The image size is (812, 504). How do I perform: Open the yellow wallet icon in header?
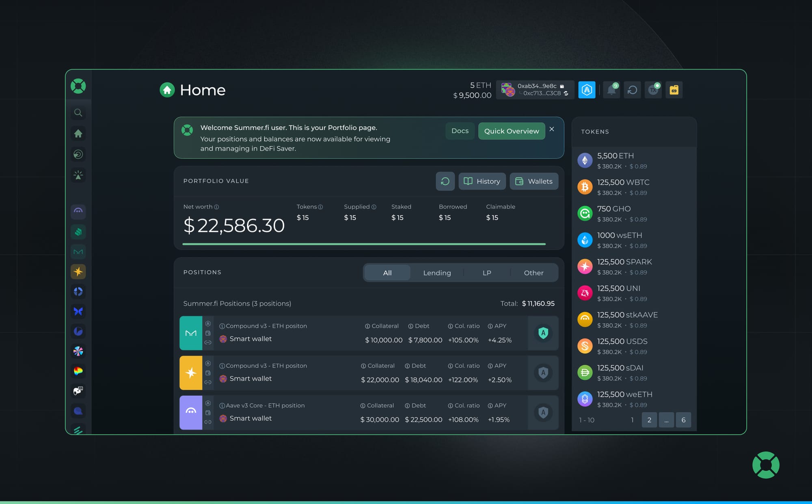pos(674,90)
